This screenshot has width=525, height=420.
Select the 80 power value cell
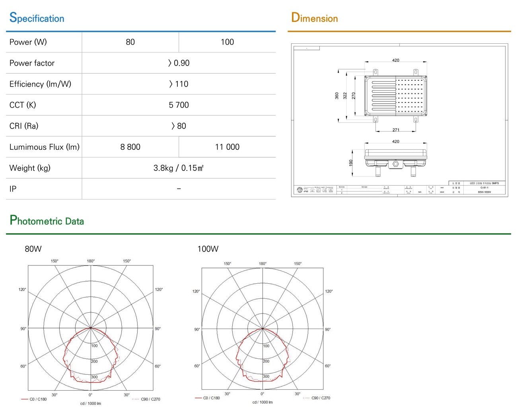(x=130, y=42)
